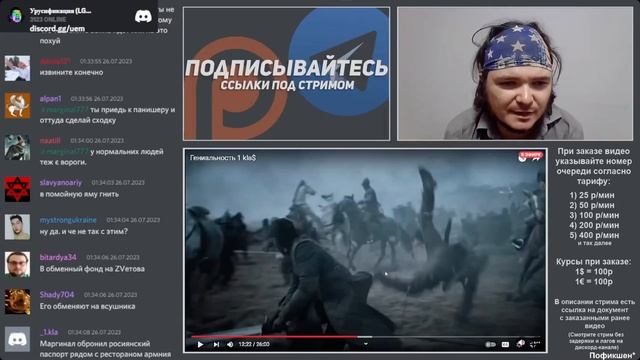Click the ПОДПИСЫВАЙТЕСЬ banner headline

(286, 68)
